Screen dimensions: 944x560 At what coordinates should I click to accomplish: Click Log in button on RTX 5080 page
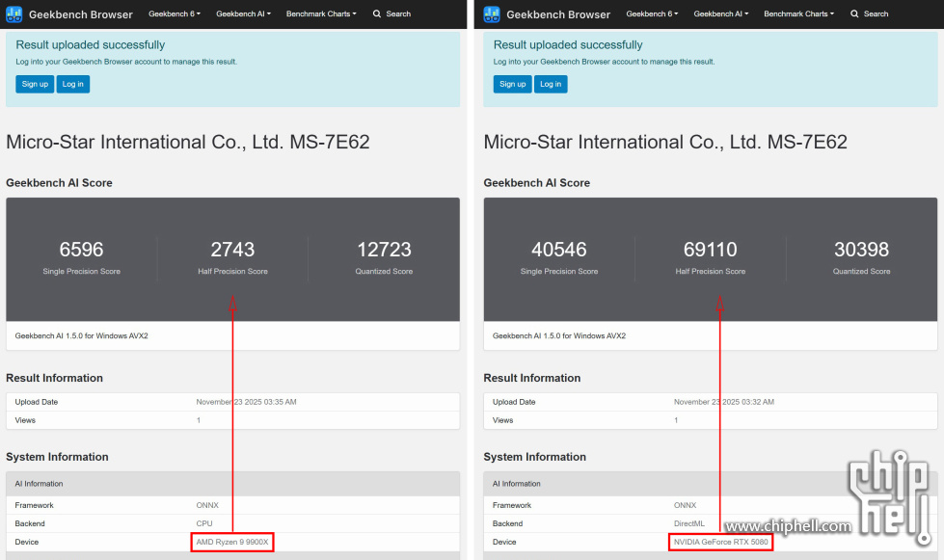click(x=551, y=84)
